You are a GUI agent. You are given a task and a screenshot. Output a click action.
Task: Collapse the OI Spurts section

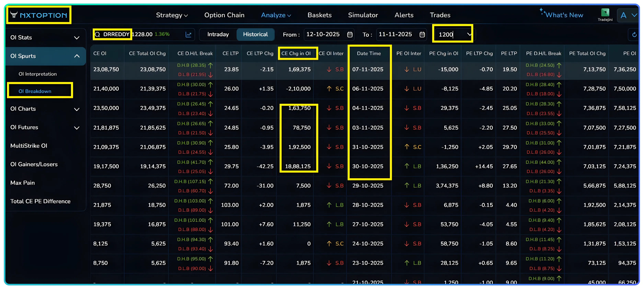pos(77,56)
